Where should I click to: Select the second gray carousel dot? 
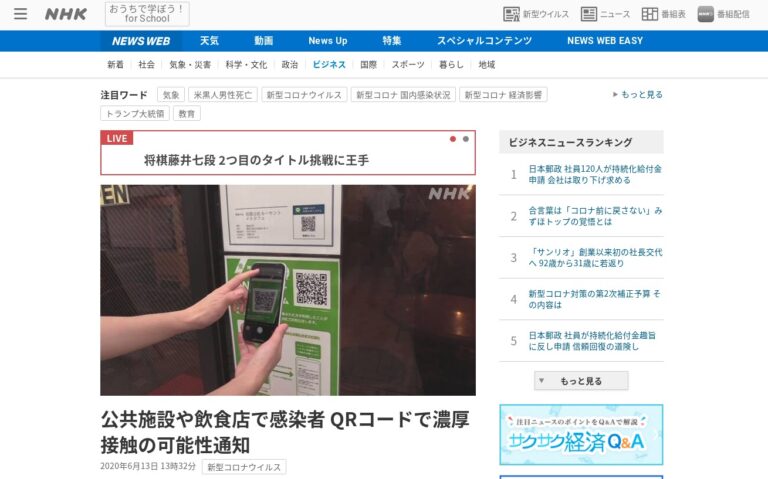click(x=466, y=139)
